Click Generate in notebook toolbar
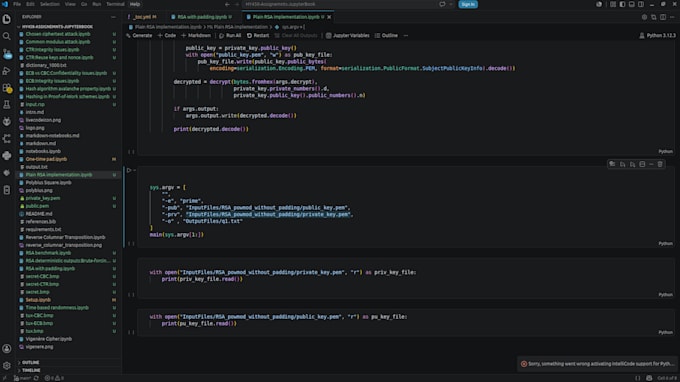Viewport: 680px width, 382px height. coord(139,36)
